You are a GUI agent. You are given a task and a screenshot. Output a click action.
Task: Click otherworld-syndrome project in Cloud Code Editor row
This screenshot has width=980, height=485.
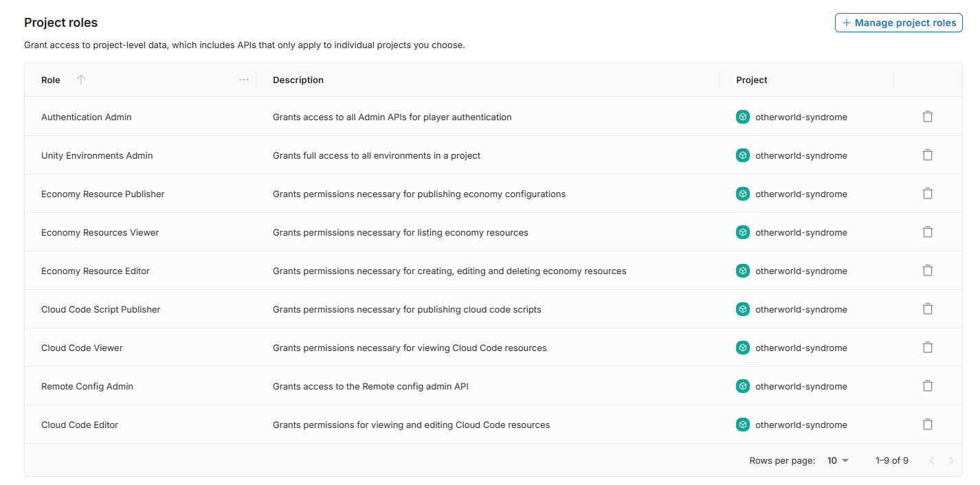[x=801, y=425]
